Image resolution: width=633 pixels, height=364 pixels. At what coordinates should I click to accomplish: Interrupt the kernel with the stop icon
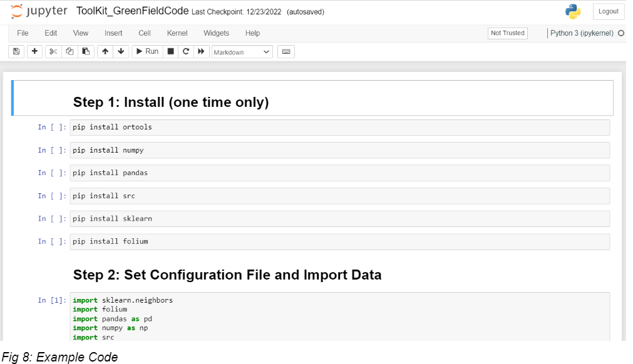pyautogui.click(x=171, y=51)
